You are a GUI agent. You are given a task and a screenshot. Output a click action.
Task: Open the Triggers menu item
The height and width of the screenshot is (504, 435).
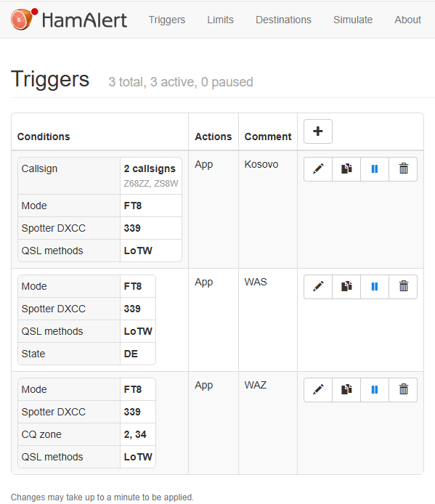tap(167, 20)
